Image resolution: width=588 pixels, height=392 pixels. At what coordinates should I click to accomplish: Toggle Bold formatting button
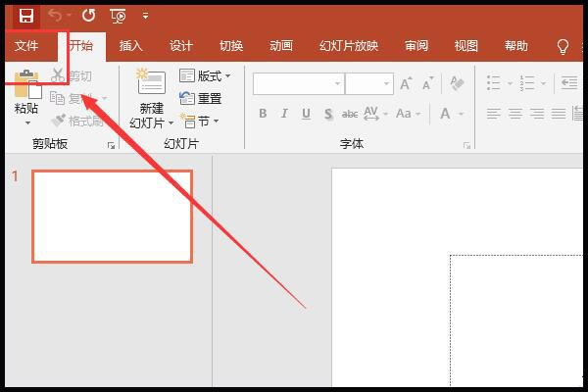tap(263, 114)
